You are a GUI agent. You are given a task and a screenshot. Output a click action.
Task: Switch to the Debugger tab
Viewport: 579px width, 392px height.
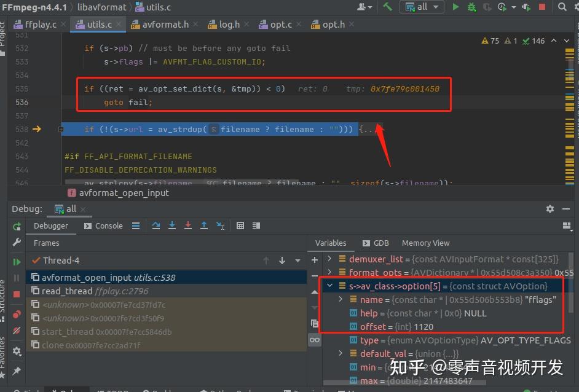tap(51, 226)
